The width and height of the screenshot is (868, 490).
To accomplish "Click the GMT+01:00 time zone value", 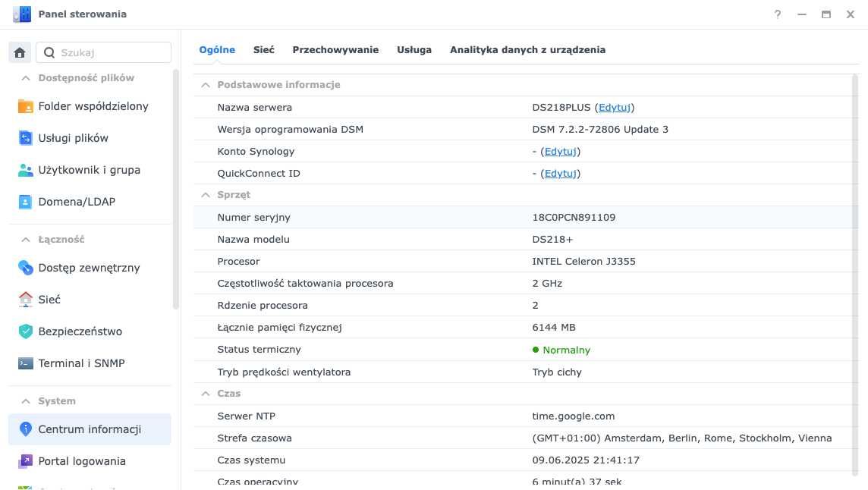I will point(682,438).
